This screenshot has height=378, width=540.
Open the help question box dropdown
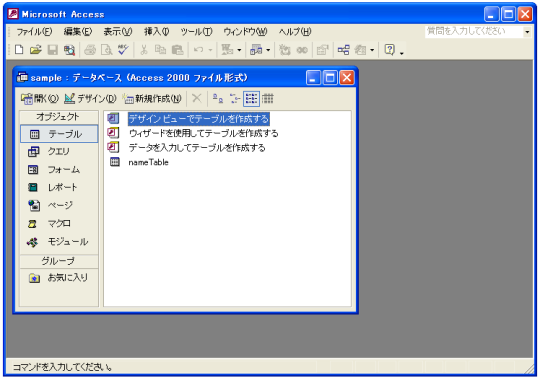527,32
